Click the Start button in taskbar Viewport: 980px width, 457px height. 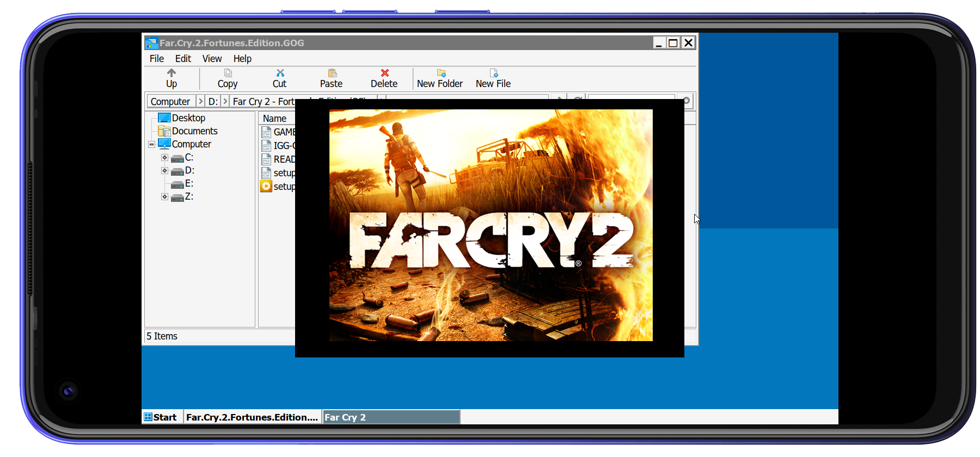click(x=161, y=417)
